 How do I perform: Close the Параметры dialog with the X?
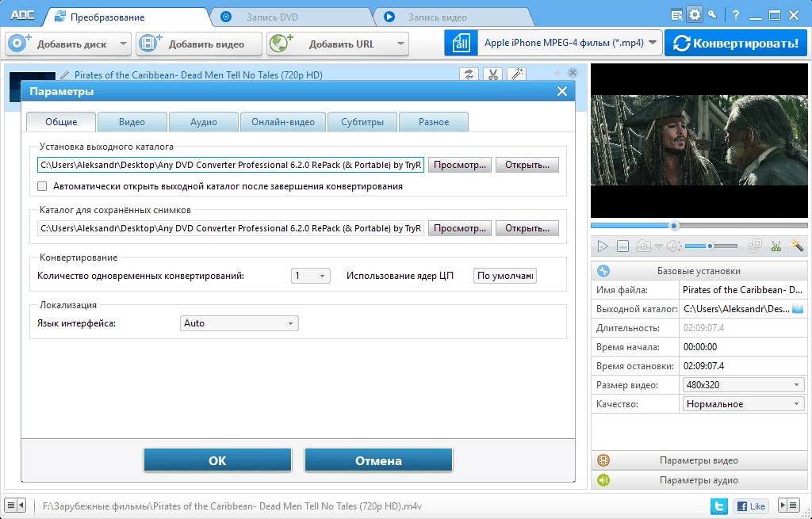[562, 92]
